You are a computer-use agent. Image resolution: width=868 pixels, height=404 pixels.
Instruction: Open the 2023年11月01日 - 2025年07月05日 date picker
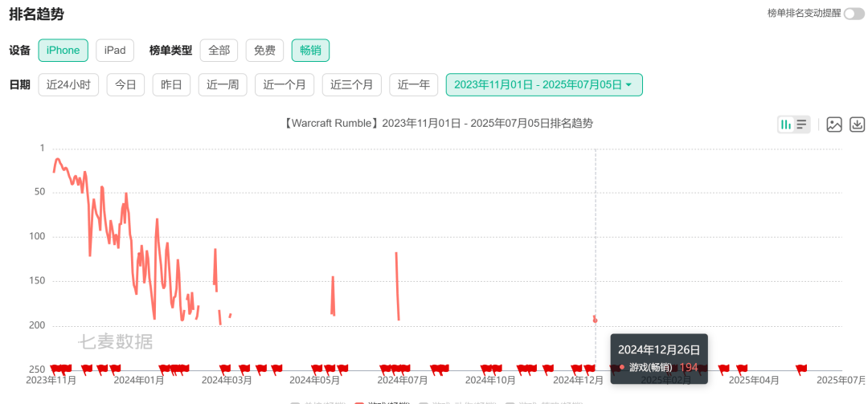(x=544, y=84)
